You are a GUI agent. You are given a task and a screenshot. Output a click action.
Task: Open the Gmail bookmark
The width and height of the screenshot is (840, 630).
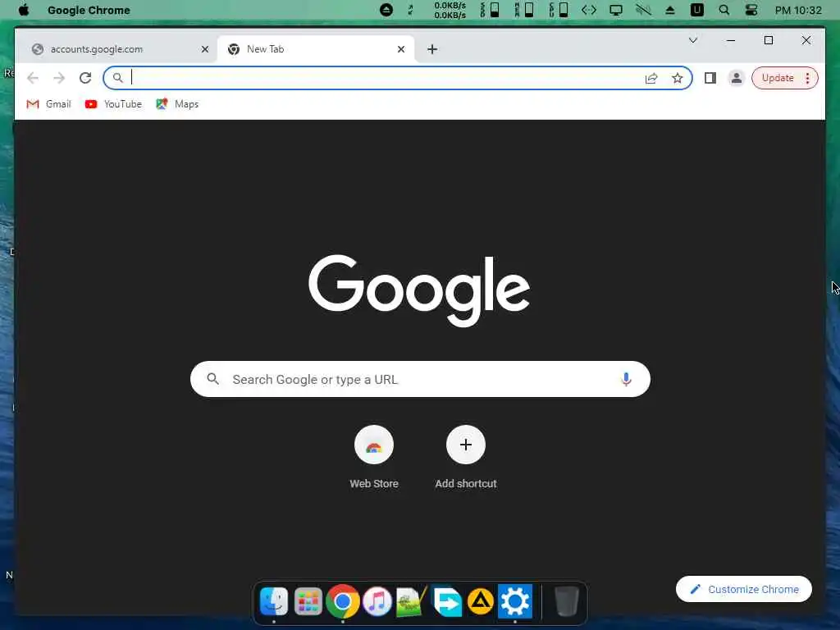pos(48,104)
